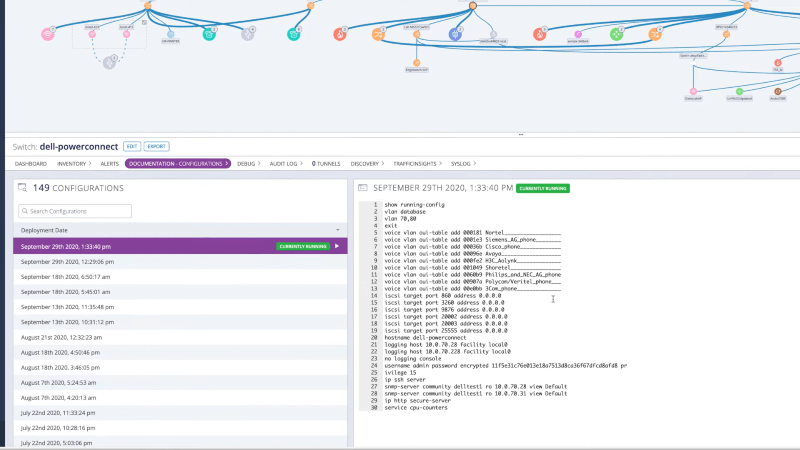The width and height of the screenshot is (800, 450).
Task: Select configuration August 18th 2020, 4:50:46 pm
Action: point(180,353)
